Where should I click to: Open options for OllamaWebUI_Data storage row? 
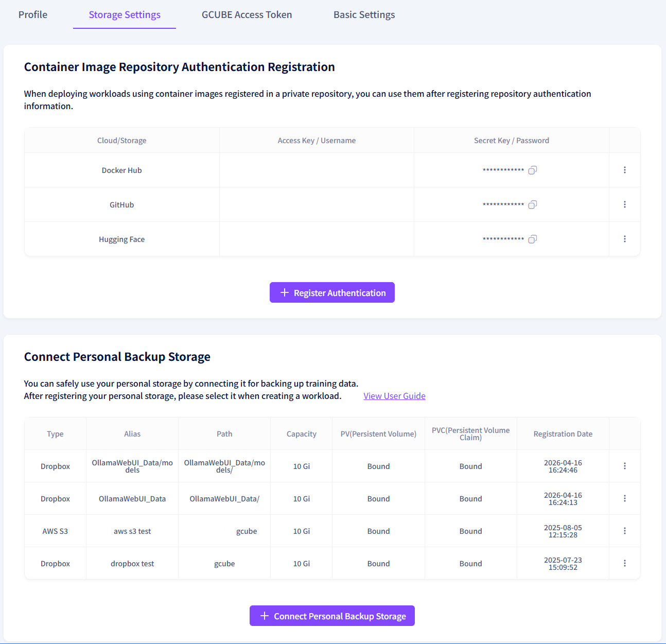[x=625, y=498]
